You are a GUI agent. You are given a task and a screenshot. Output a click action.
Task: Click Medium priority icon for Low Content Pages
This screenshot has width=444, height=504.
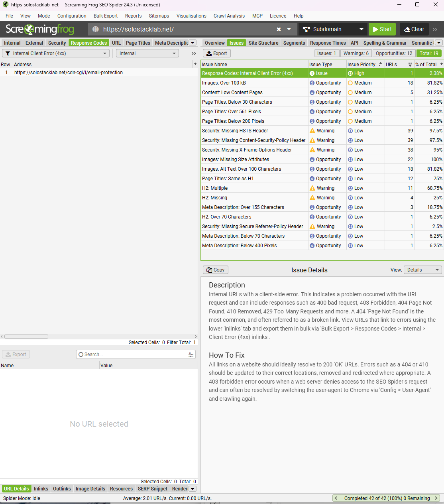click(x=350, y=93)
